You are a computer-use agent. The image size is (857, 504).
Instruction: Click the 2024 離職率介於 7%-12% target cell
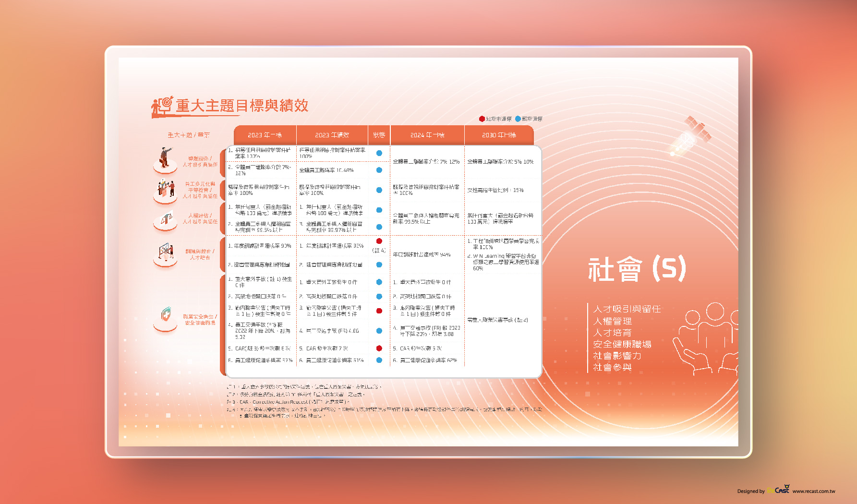426,162
